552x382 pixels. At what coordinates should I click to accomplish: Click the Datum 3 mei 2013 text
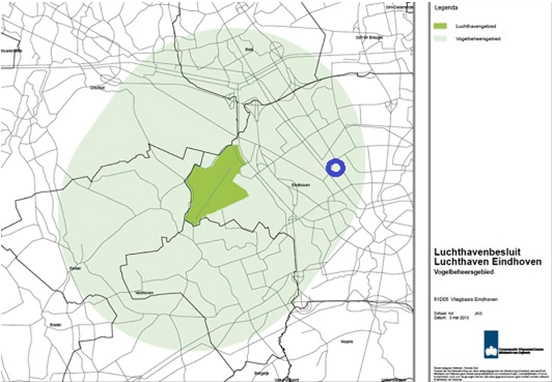pyautogui.click(x=452, y=317)
